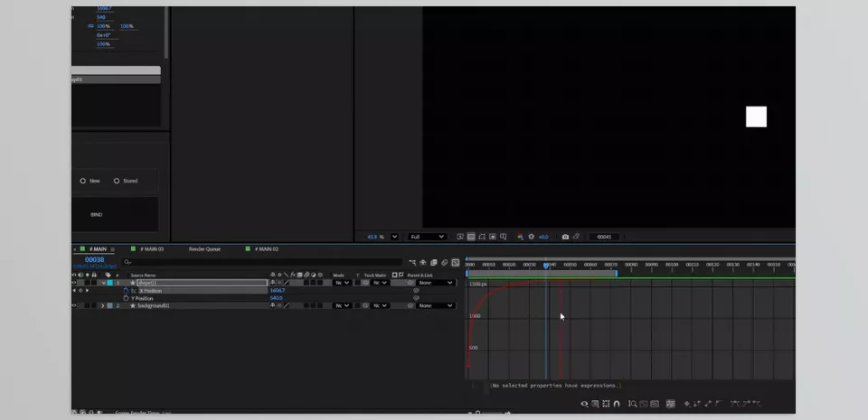The width and height of the screenshot is (868, 420).
Task: Click the snapshot camera icon in viewer
Action: click(x=565, y=237)
